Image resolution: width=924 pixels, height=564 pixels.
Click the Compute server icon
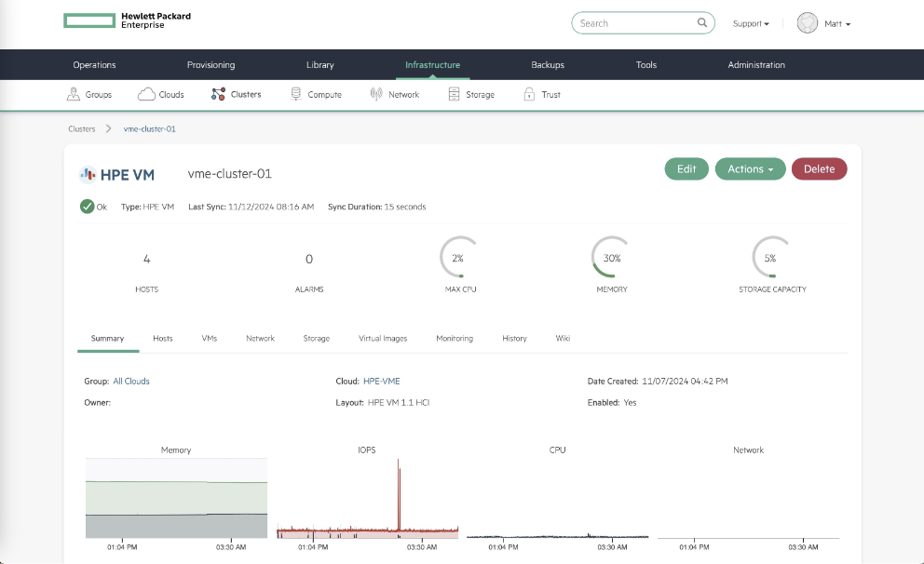click(296, 94)
